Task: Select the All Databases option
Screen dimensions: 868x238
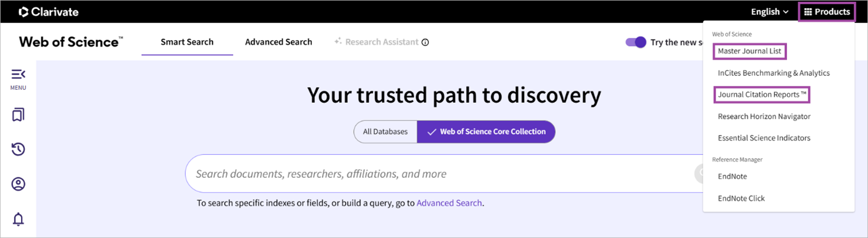Action: [385, 132]
